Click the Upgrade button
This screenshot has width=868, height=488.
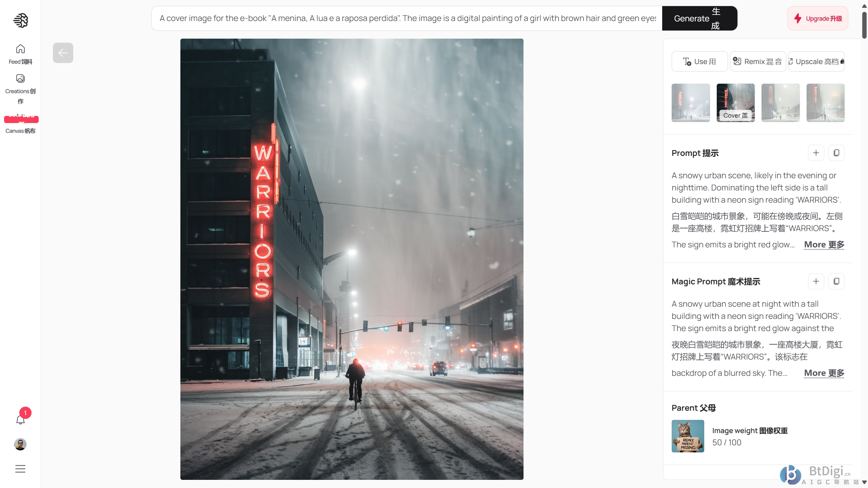pyautogui.click(x=817, y=18)
